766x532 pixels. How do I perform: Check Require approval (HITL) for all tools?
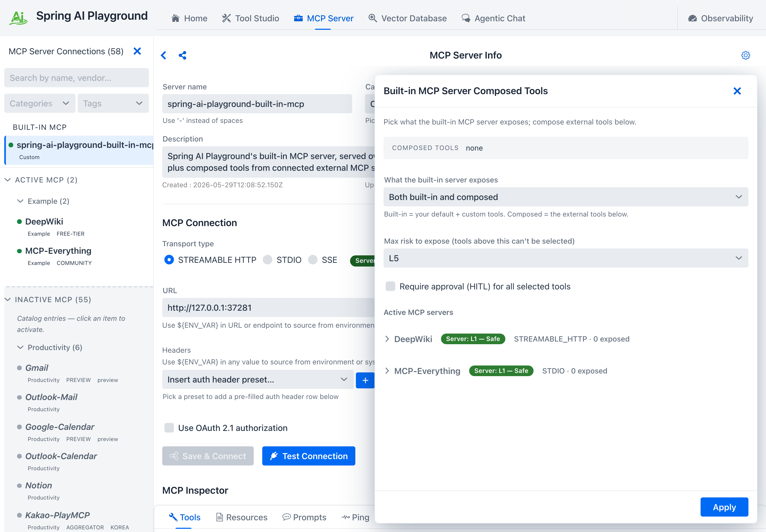(390, 286)
